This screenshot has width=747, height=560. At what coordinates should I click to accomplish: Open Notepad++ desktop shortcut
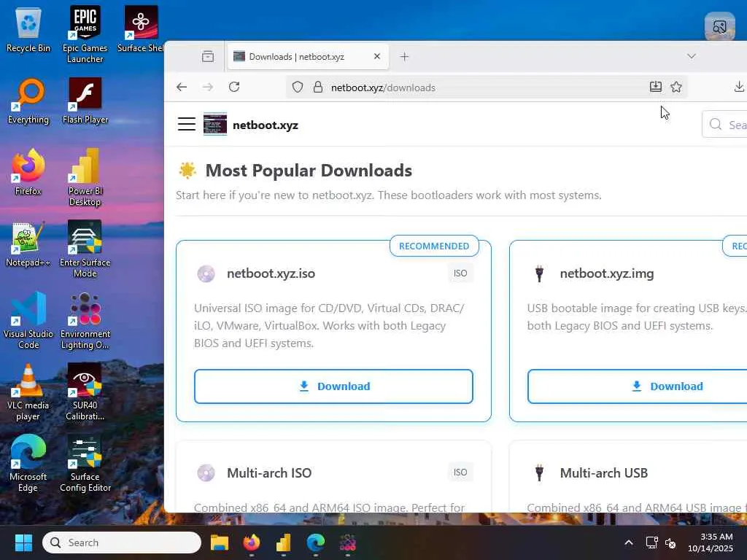tap(28, 244)
